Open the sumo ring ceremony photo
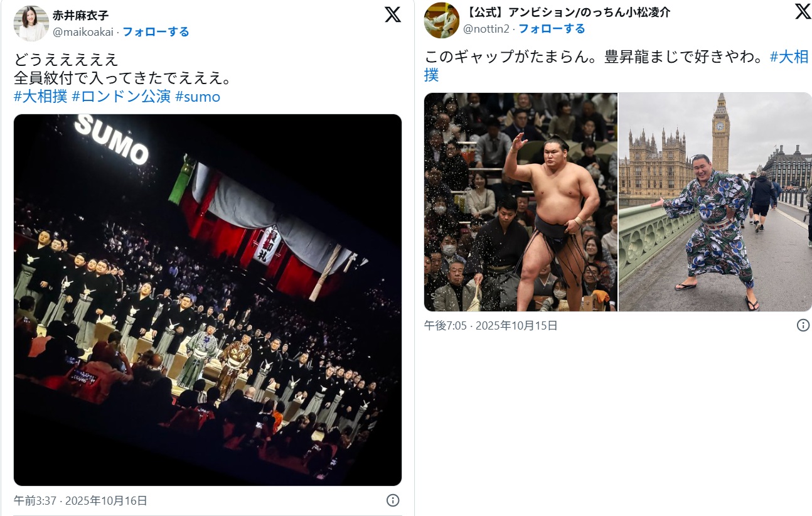 tap(208, 300)
